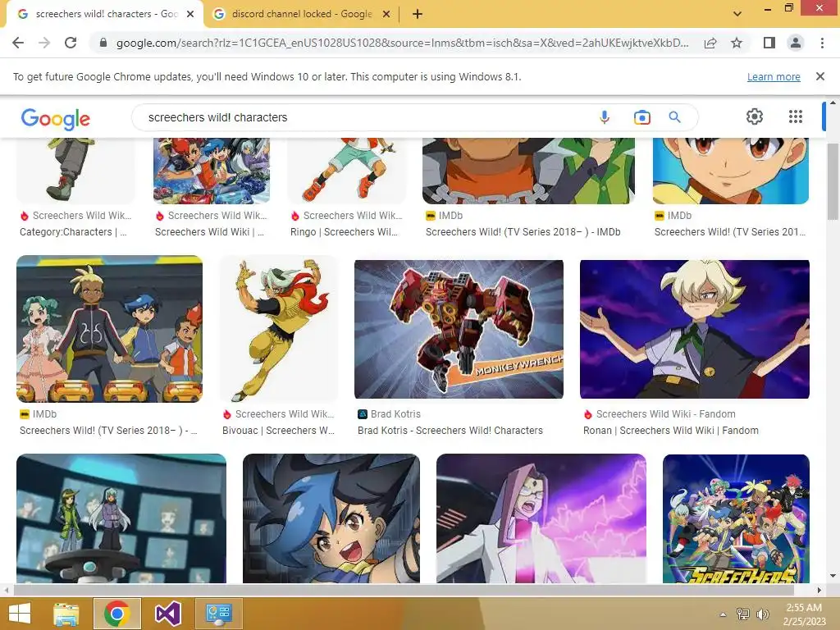This screenshot has height=630, width=840.
Task: Open the Ronan character thumbnail
Action: tap(694, 330)
